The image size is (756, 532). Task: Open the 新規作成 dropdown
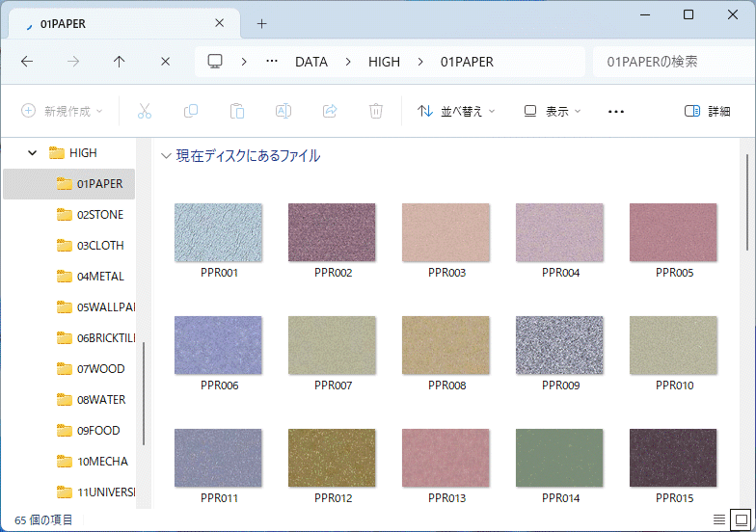coord(62,112)
